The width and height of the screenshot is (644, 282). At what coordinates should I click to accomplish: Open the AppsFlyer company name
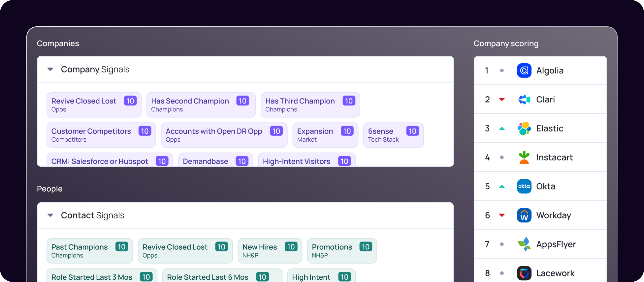point(556,244)
